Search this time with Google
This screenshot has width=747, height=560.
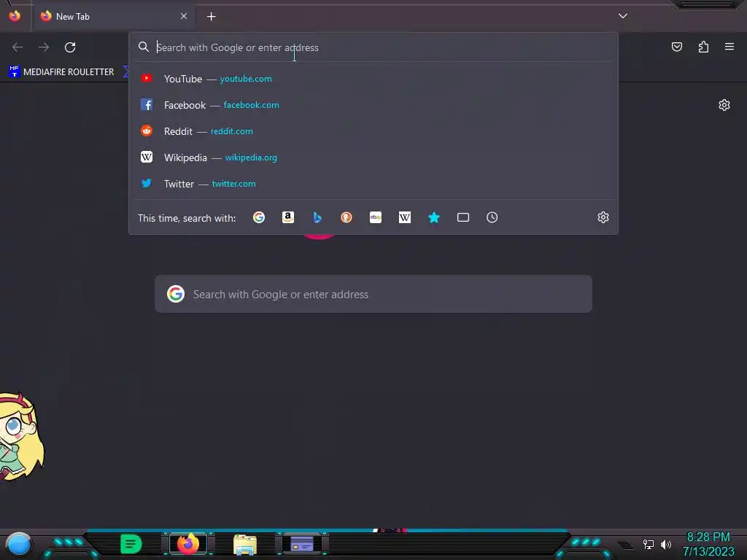click(x=259, y=217)
